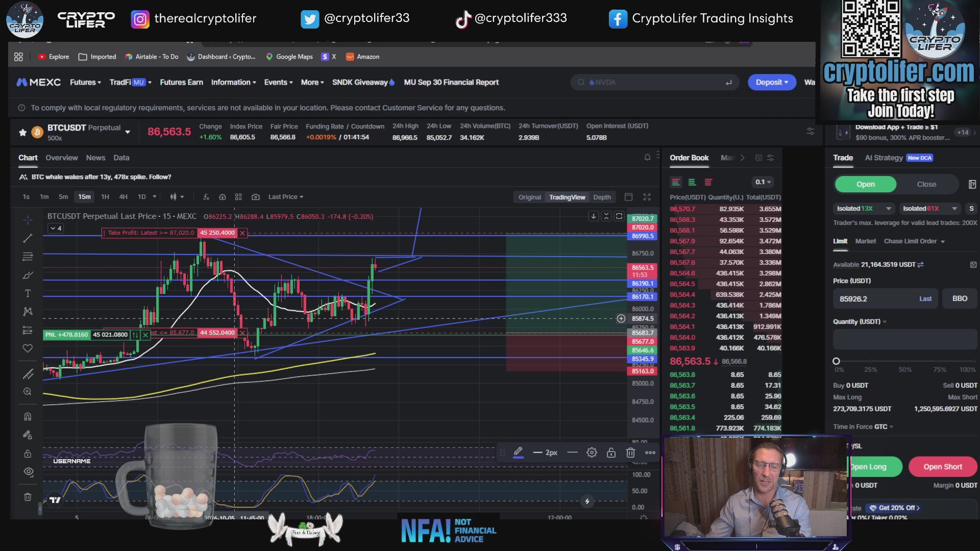
Task: Switch chart view to Original
Action: pos(529,197)
